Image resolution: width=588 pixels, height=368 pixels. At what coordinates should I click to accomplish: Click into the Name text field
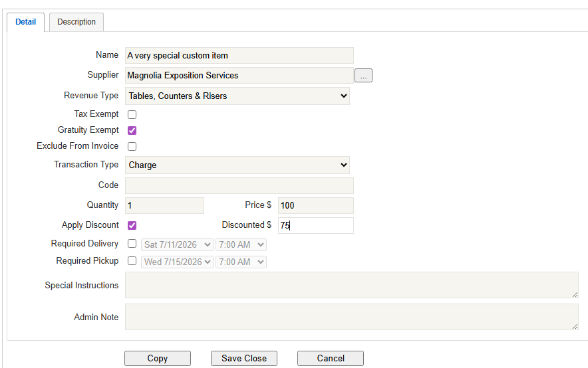click(239, 56)
